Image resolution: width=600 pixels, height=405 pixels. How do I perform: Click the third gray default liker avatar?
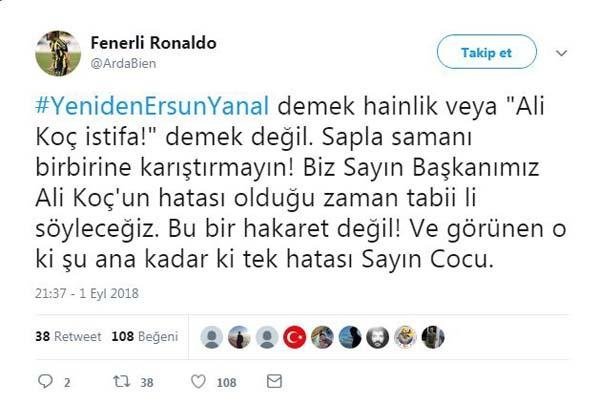268,337
